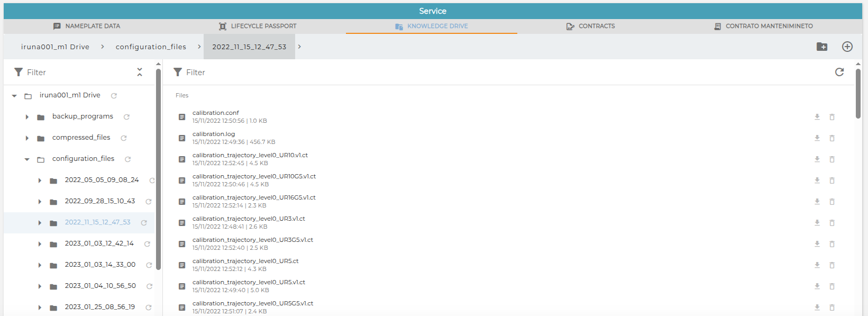Select the Knowledge Drive tab

point(431,26)
